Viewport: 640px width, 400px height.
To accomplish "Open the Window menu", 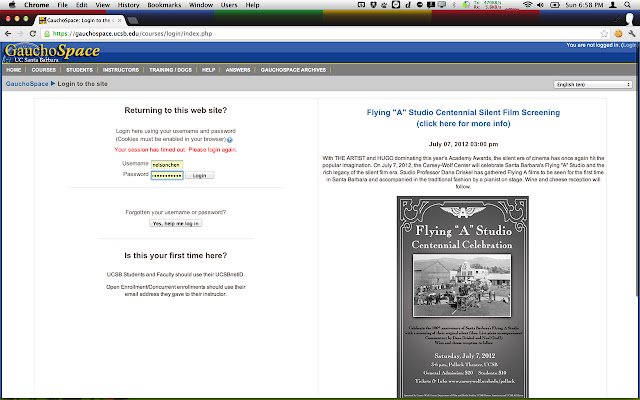I will click(x=201, y=5).
